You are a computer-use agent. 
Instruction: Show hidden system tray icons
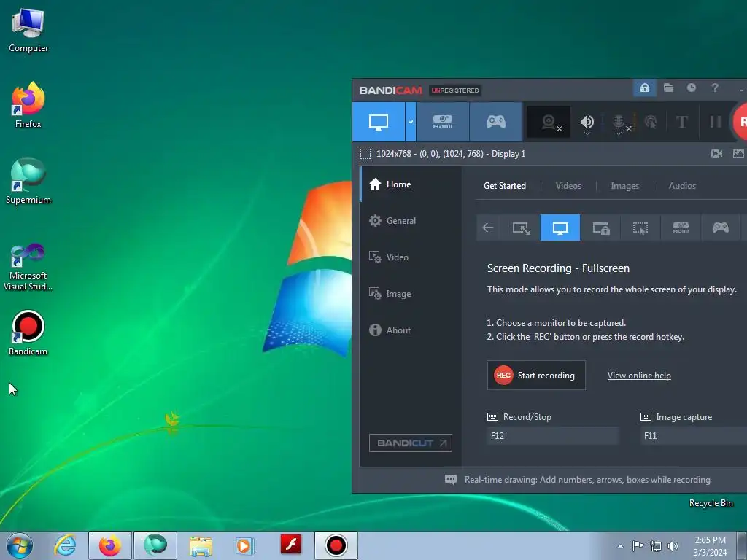coord(620,546)
